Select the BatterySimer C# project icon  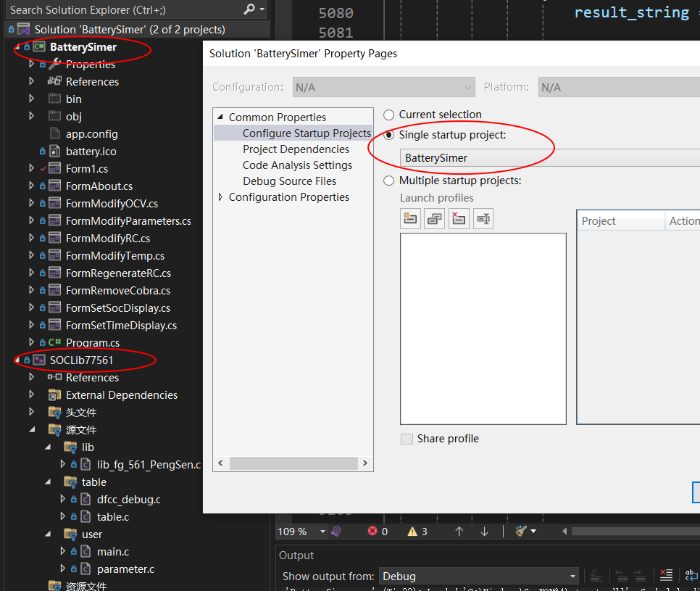(x=39, y=47)
